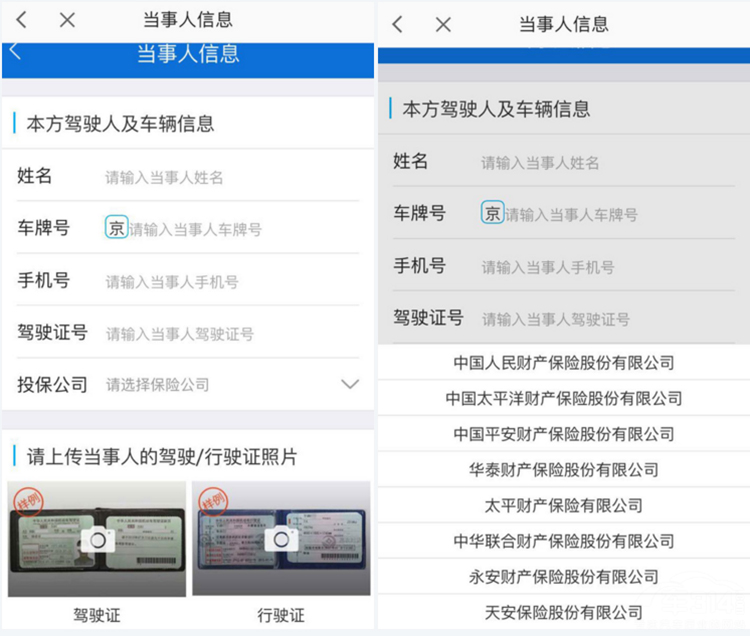
Task: Tap the X close icon in the right header
Action: [443, 24]
